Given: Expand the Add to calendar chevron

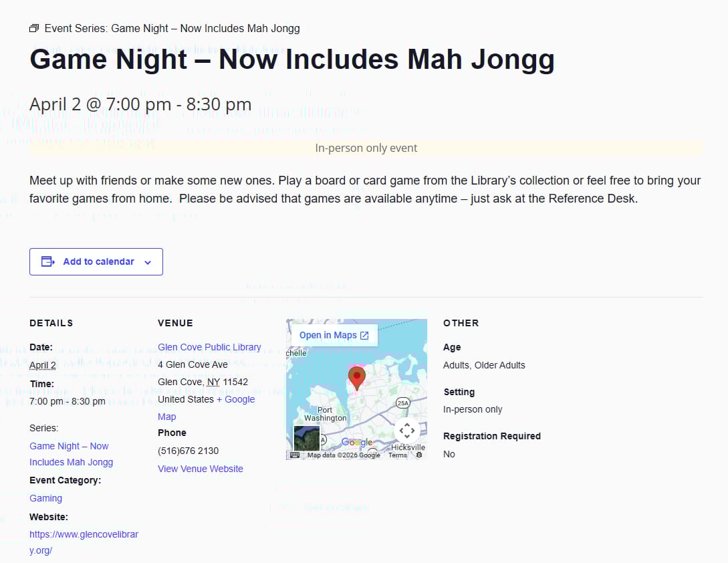Looking at the screenshot, I should click(x=148, y=262).
